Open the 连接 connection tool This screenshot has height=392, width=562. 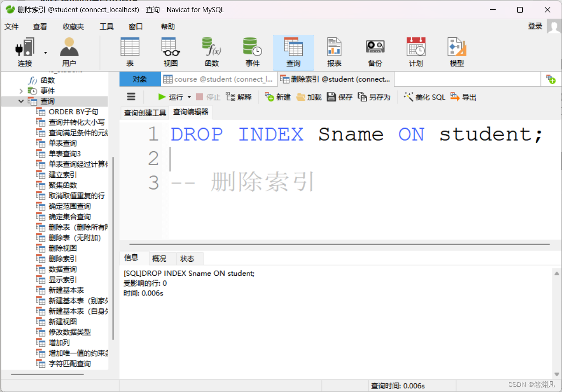[x=25, y=52]
